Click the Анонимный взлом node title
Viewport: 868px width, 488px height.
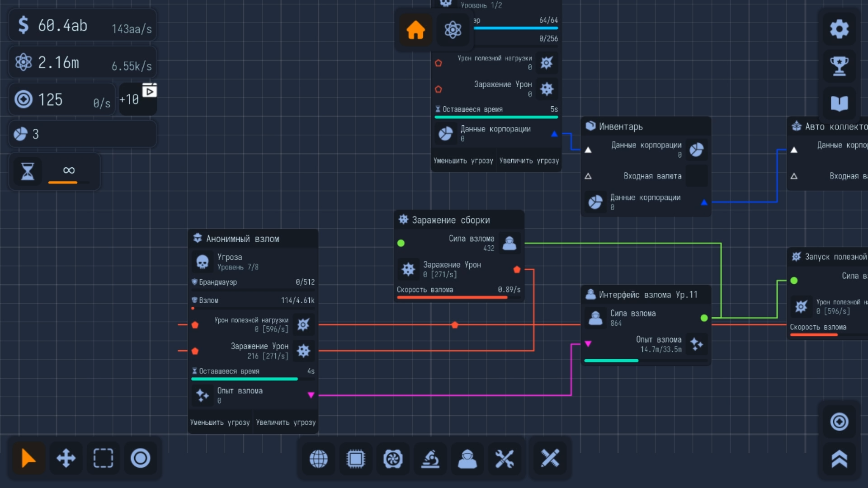click(x=242, y=239)
